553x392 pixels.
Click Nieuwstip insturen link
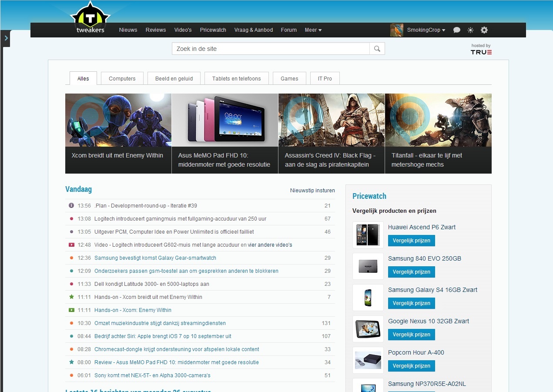pyautogui.click(x=312, y=191)
